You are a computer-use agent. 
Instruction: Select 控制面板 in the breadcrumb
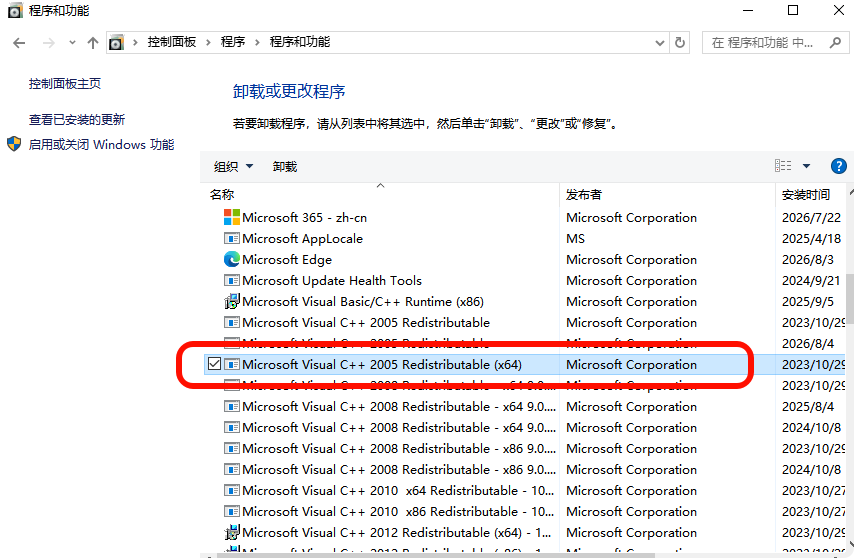tap(172, 42)
